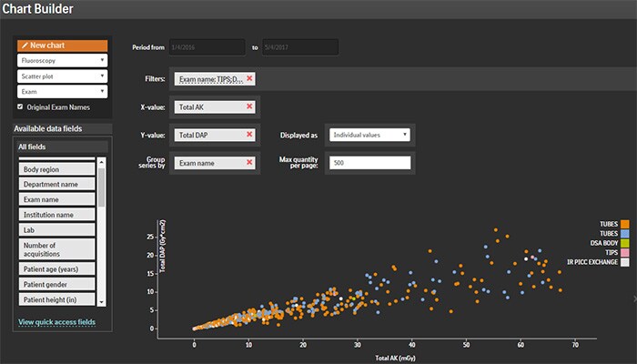Viewport: 637px width, 364px height.
Task: Click the Period from date field
Action: point(207,47)
